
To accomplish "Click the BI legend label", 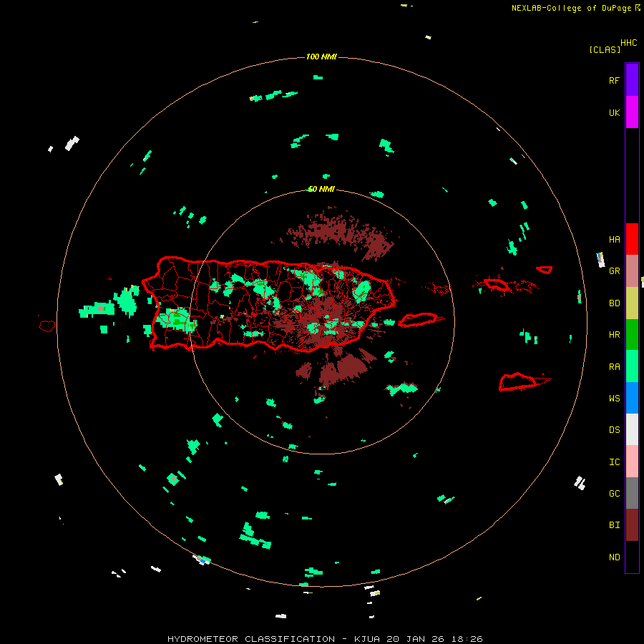I will (614, 525).
